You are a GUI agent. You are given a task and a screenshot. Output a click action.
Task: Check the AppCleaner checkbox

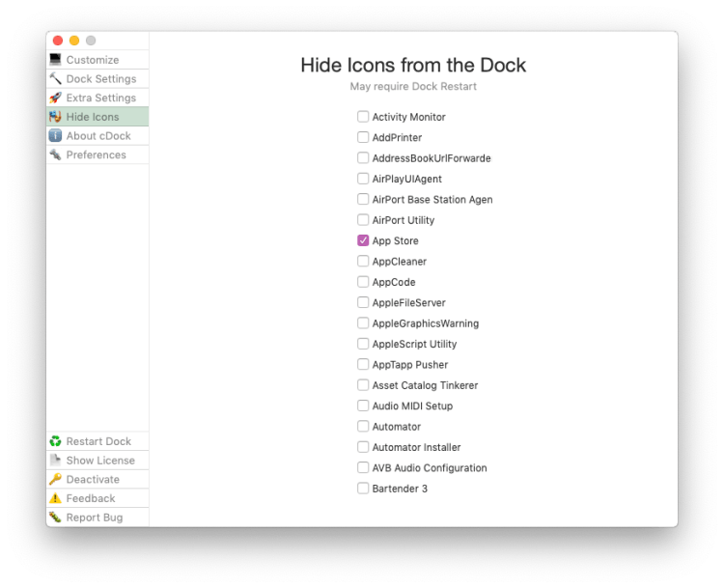coord(363,261)
